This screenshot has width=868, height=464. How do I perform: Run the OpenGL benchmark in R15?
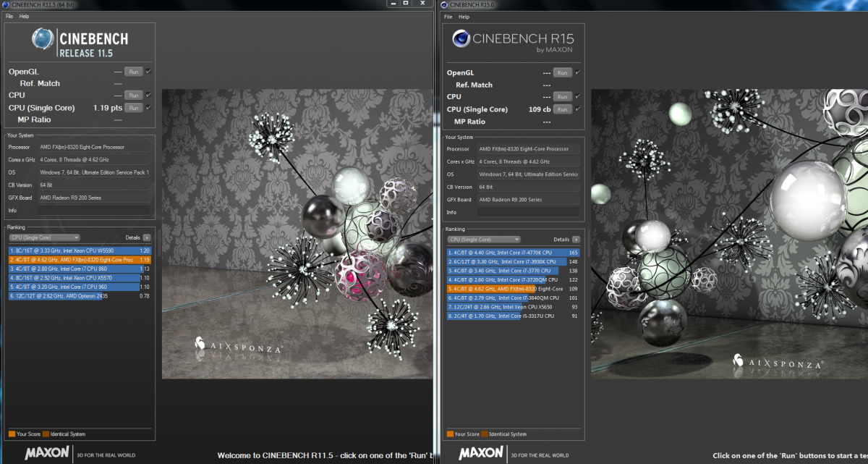[563, 72]
